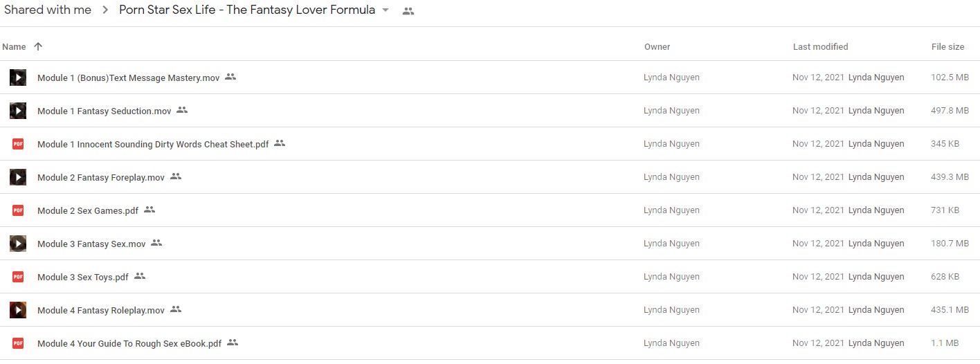Click the File size column header
The image size is (980, 364).
(x=947, y=47)
